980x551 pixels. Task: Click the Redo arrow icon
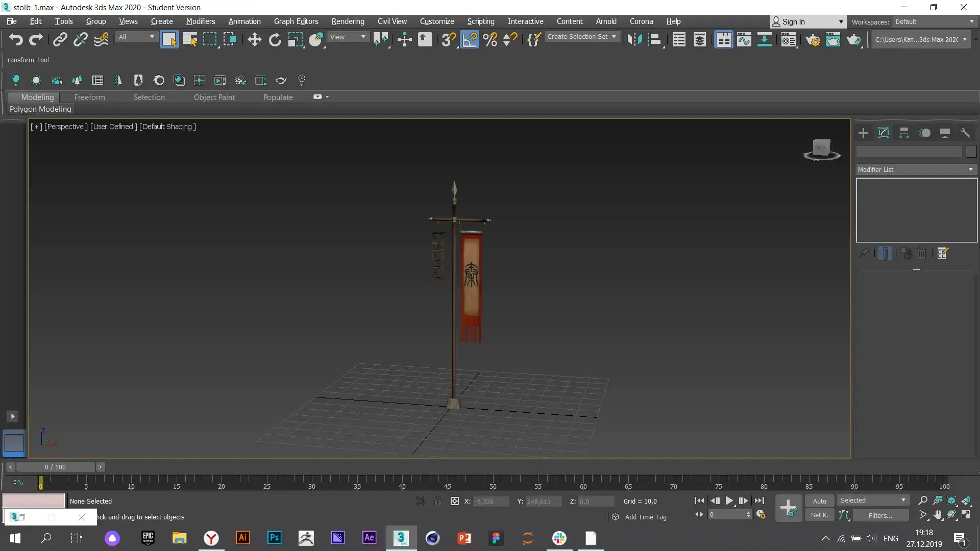point(36,39)
